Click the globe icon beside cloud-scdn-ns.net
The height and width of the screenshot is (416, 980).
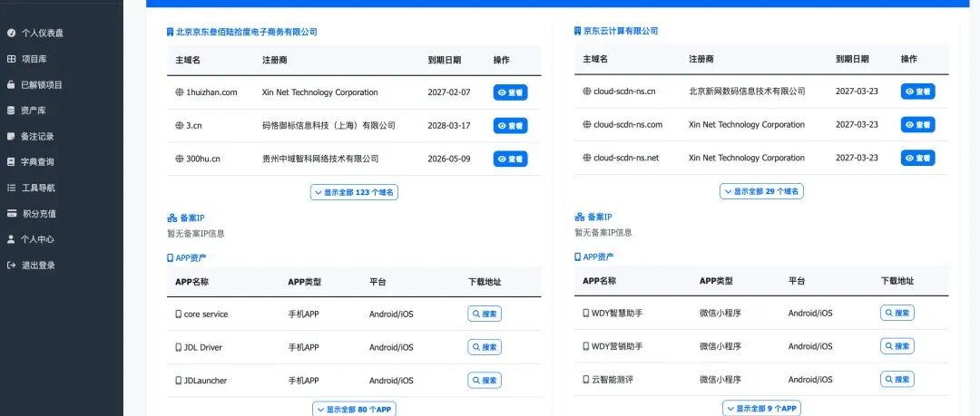pyautogui.click(x=587, y=158)
